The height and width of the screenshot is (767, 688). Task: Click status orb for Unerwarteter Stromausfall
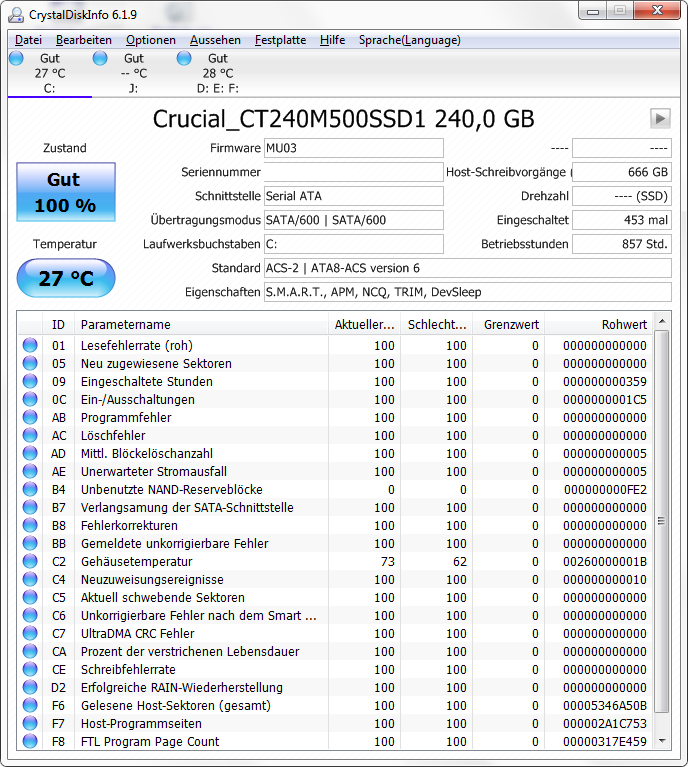point(30,472)
